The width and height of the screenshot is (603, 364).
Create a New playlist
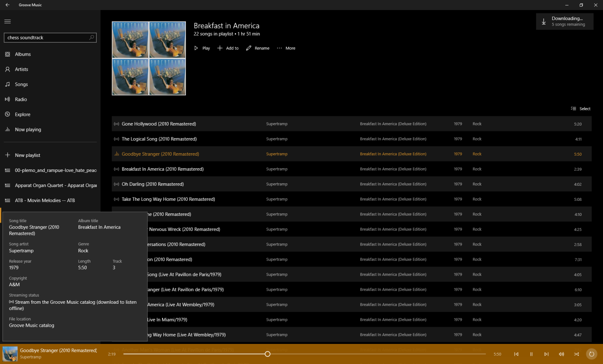click(x=50, y=155)
